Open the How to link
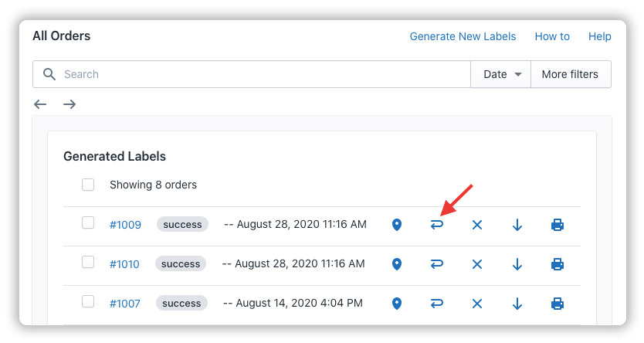The image size is (644, 343). tap(552, 36)
